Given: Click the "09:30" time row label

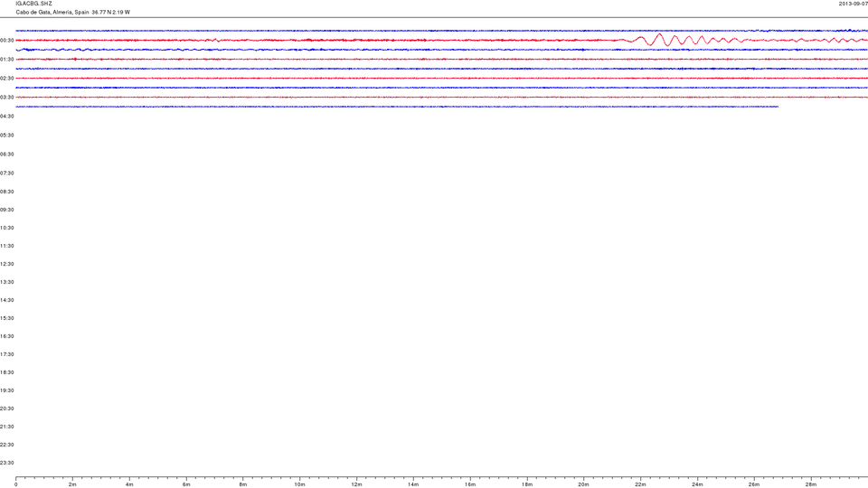Looking at the screenshot, I should 6,210.
